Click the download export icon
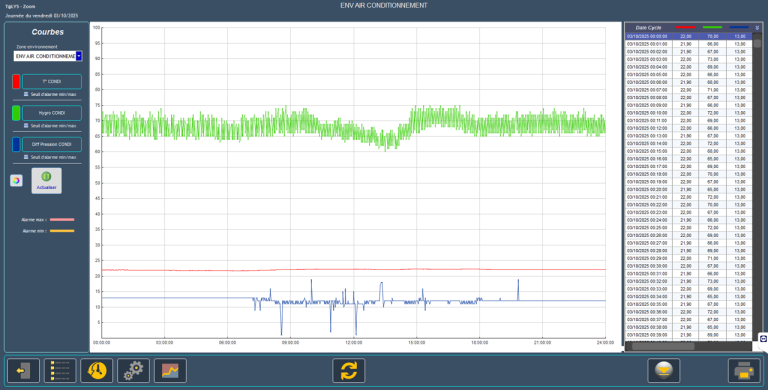Image resolution: width=768 pixels, height=390 pixels. pos(663,371)
